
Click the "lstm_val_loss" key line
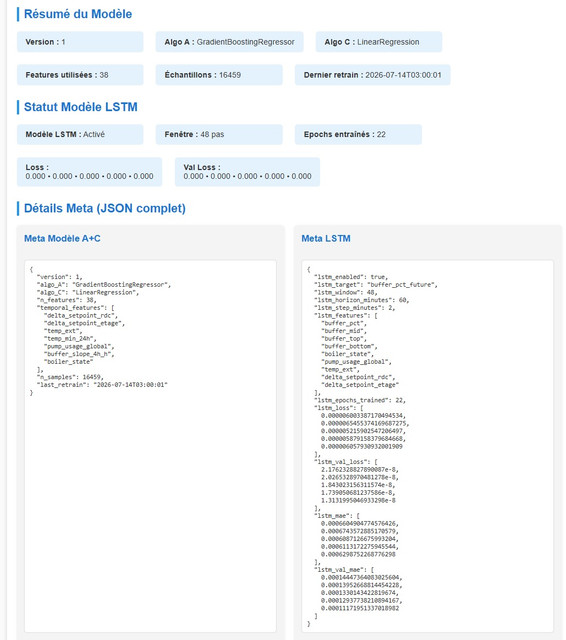coord(346,462)
